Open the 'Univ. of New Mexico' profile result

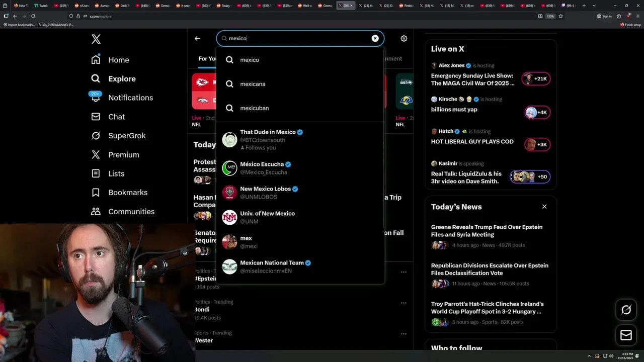click(300, 217)
